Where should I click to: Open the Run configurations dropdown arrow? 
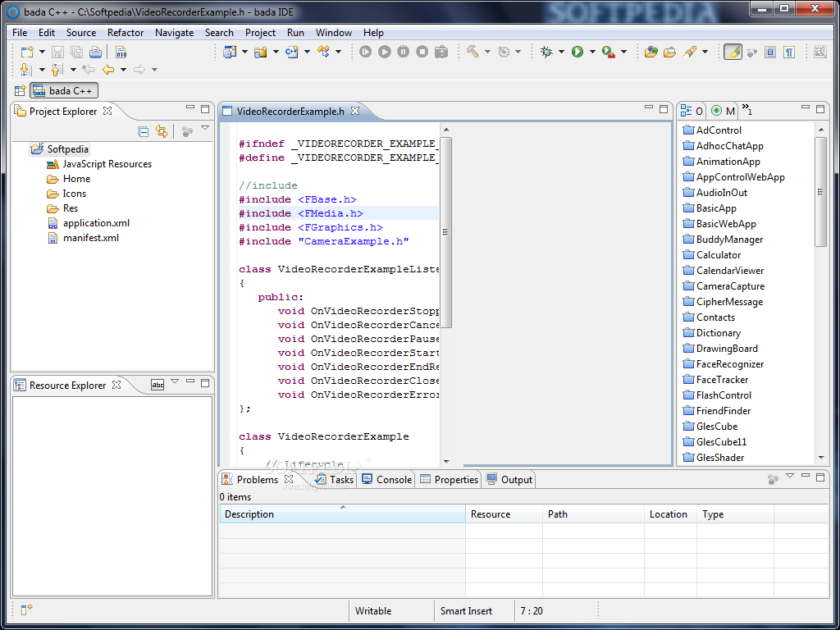coord(592,52)
